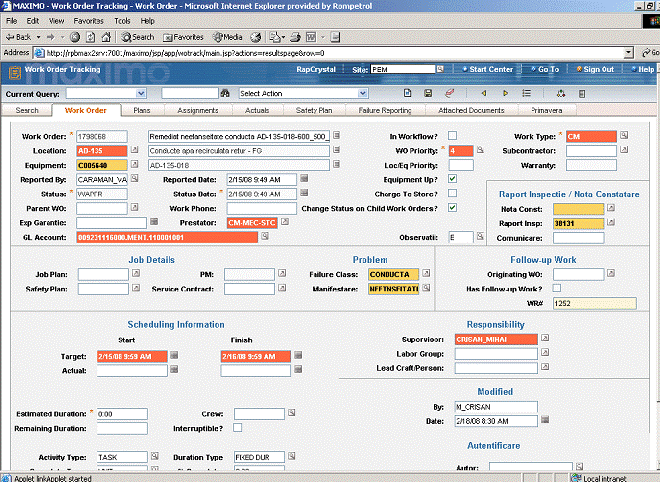Viewport: 660px width, 482px height.
Task: Open Status Date calendar icon
Action: [x=304, y=193]
